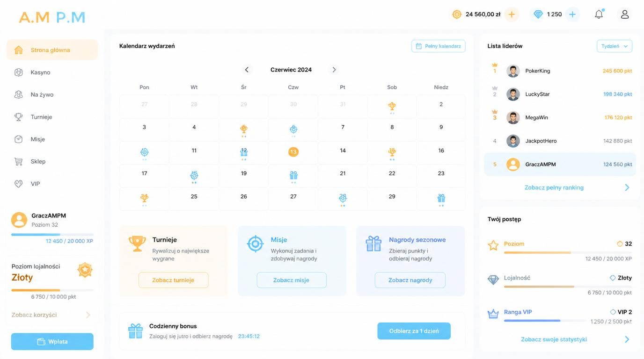Open Pełny kalendarz button
The width and height of the screenshot is (644, 359).
coord(439,46)
